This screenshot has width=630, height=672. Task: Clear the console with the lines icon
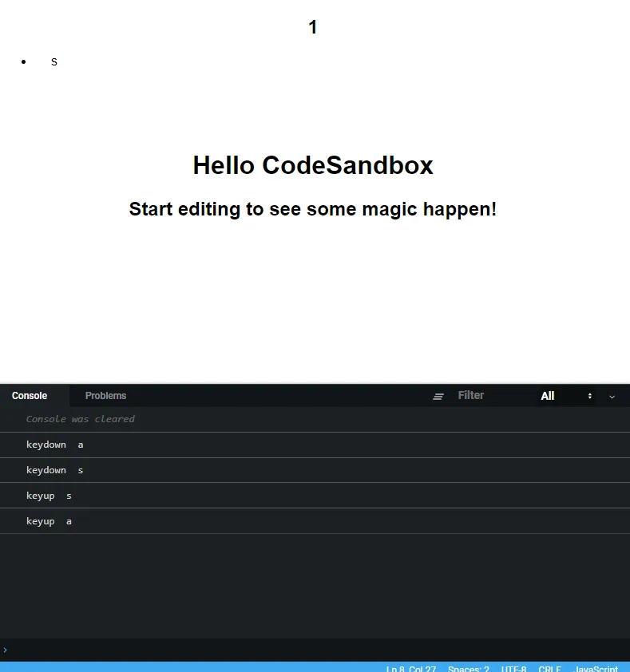click(x=438, y=397)
